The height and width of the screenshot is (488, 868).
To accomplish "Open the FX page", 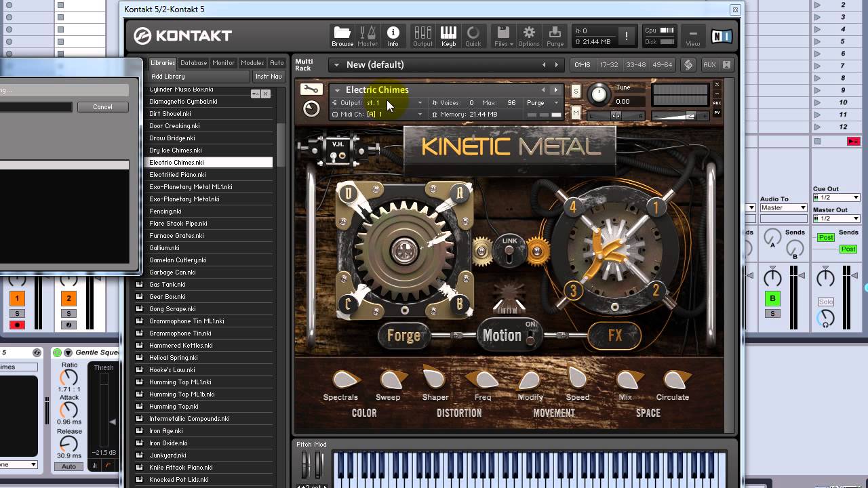I will coord(614,335).
